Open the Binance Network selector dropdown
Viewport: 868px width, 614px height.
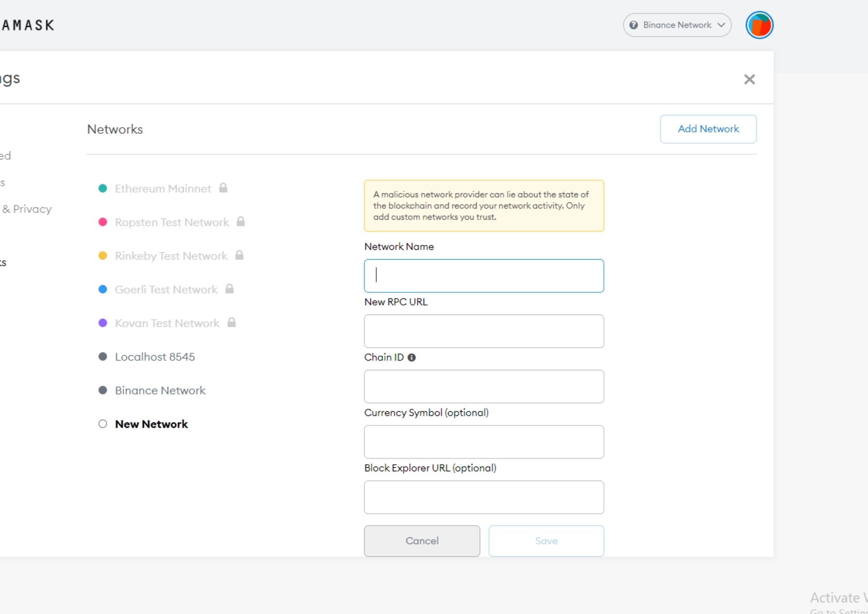(x=677, y=25)
